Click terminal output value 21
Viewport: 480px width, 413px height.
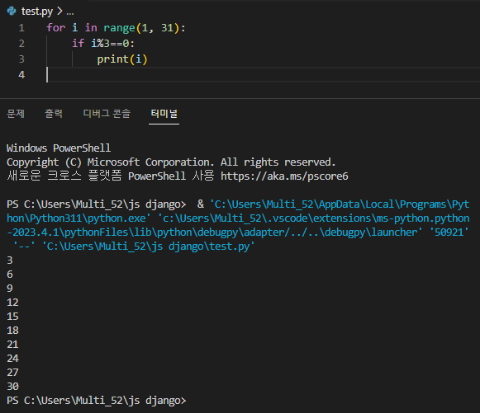tap(13, 344)
